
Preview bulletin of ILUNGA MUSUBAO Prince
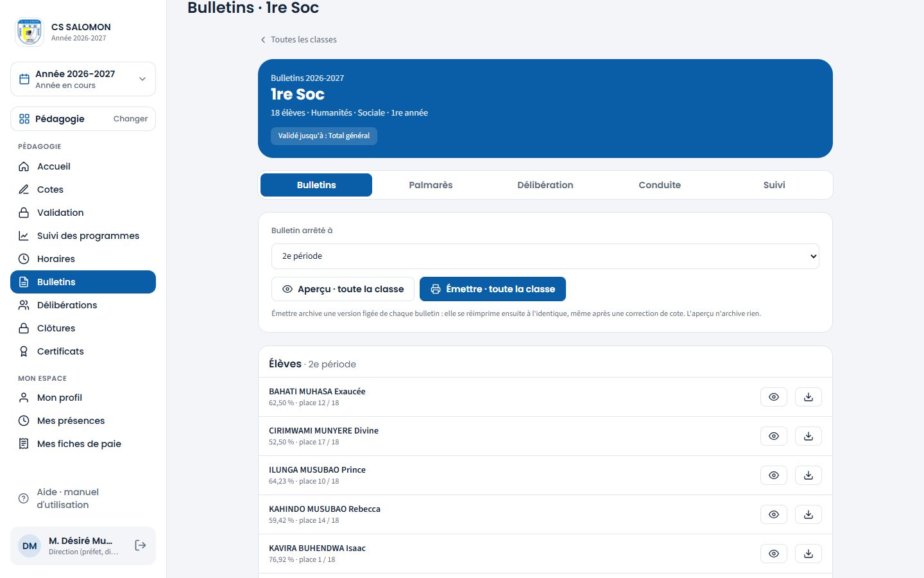(774, 475)
